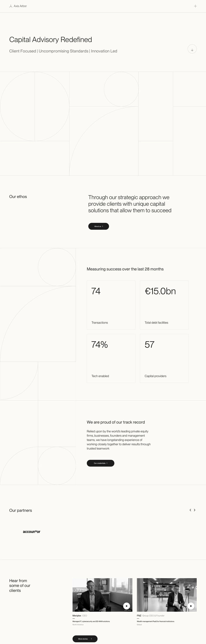Show next partners with right chevron

(194, 510)
